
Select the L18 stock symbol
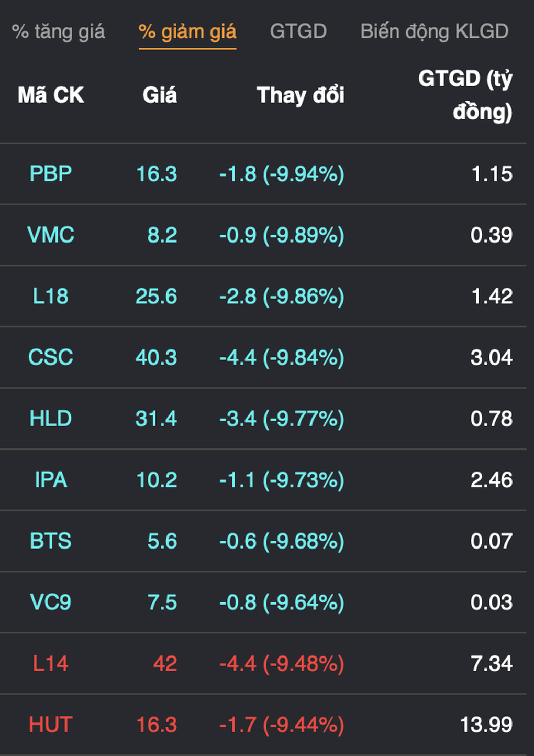point(51,296)
